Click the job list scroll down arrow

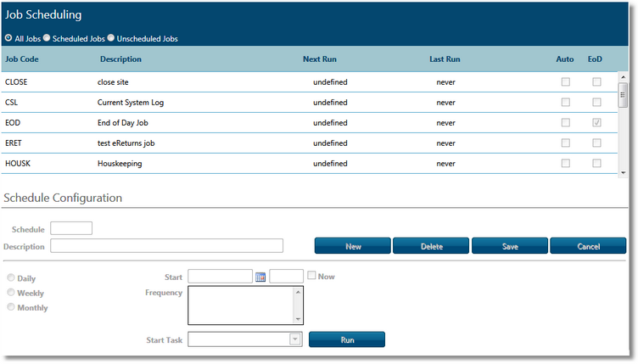[x=623, y=173]
